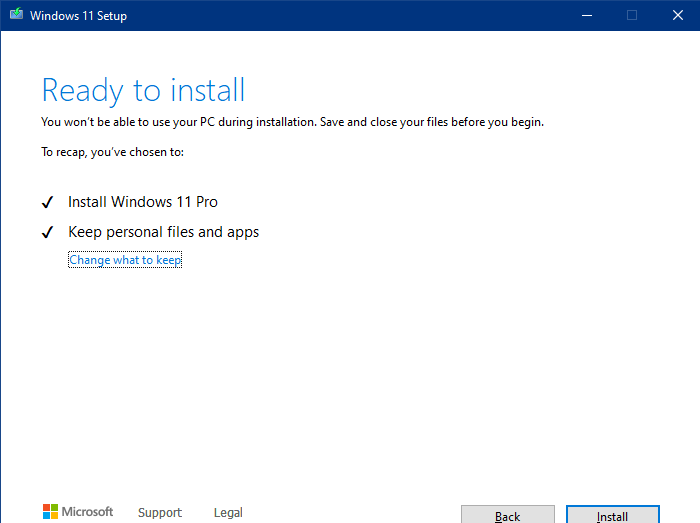Viewport: 700px width, 523px height.
Task: Click the Windows 11 Setup title icon
Action: (x=17, y=14)
